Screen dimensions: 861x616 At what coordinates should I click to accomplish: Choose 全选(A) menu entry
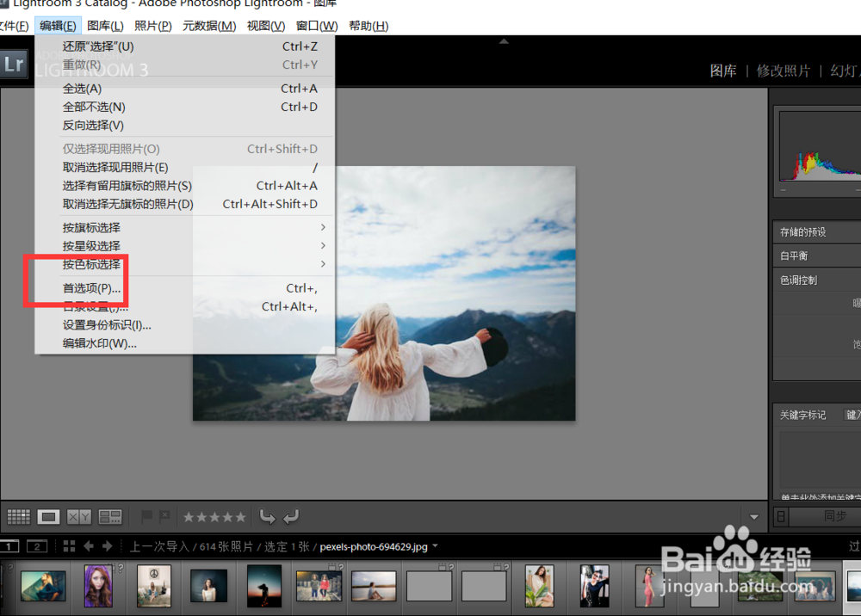click(x=184, y=89)
